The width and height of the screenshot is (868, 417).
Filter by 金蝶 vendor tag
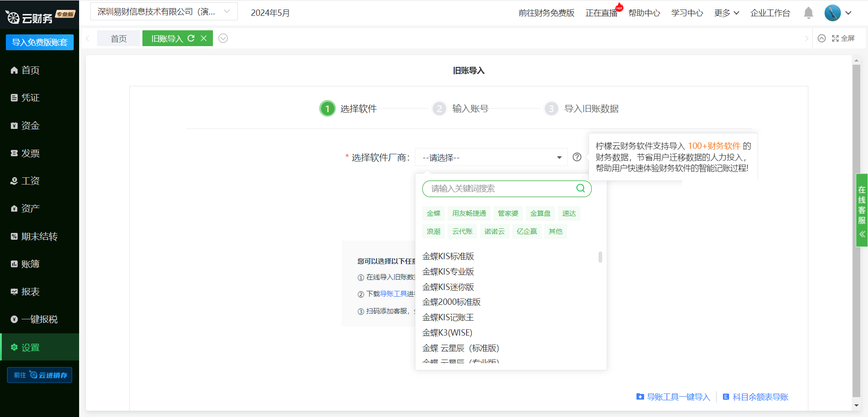tap(434, 213)
